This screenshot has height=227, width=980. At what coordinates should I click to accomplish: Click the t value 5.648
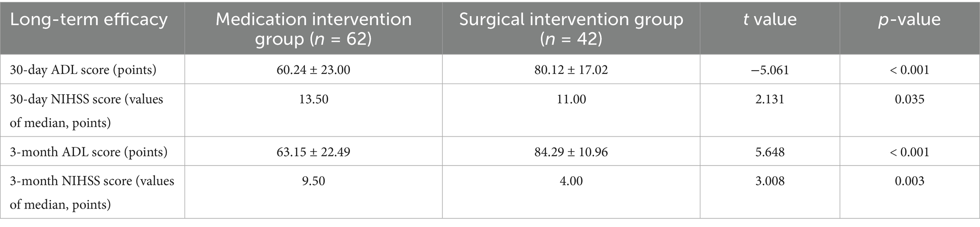tap(769, 152)
